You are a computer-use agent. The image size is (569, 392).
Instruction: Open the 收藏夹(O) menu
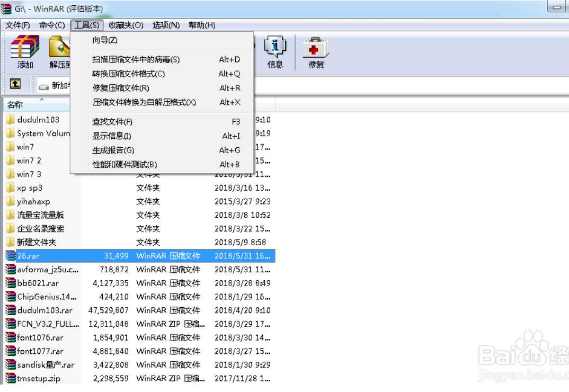[126, 25]
